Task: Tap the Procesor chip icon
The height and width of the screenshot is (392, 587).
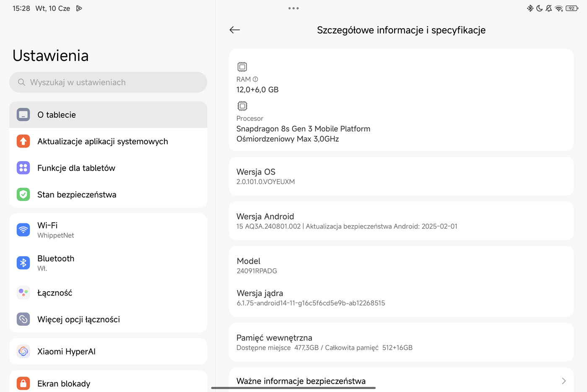Action: (242, 106)
